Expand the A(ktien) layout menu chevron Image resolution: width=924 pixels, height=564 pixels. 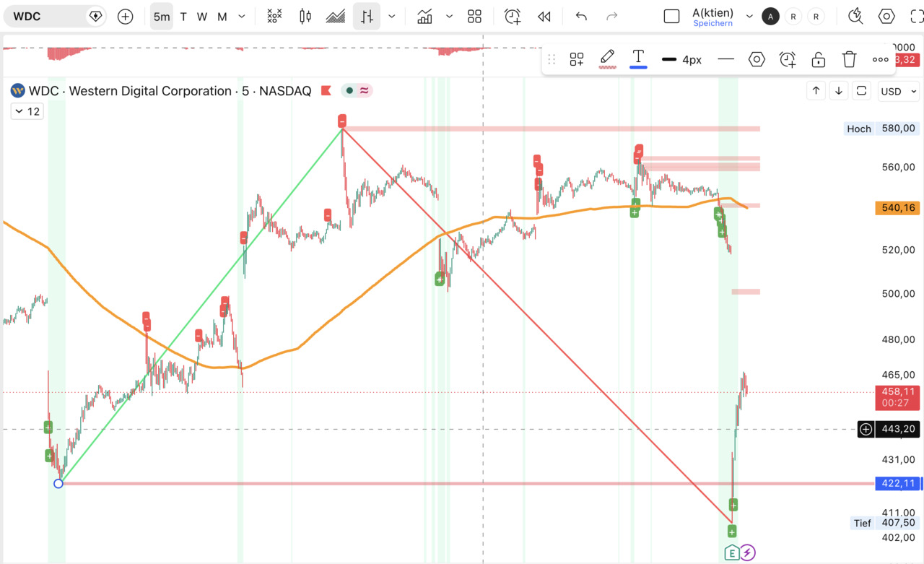coord(749,16)
